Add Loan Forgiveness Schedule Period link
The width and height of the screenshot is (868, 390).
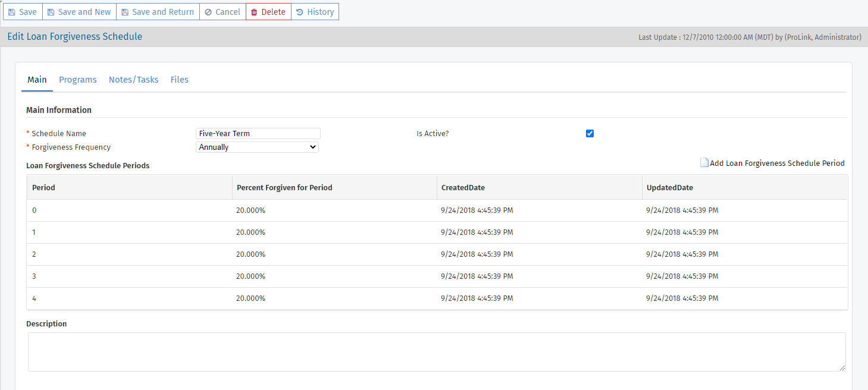tap(777, 163)
